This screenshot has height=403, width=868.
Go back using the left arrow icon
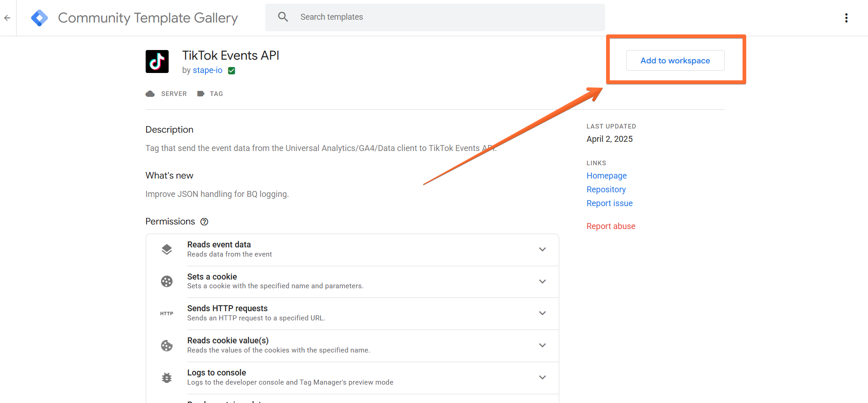click(7, 18)
